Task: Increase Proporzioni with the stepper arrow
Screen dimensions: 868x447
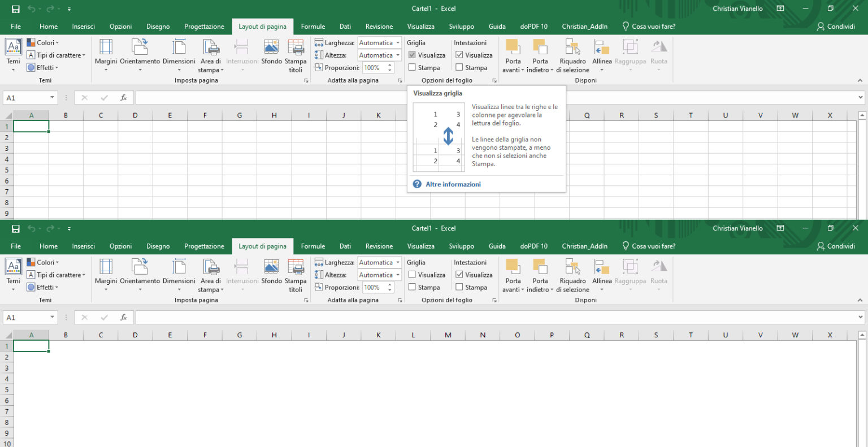Action: coord(389,64)
